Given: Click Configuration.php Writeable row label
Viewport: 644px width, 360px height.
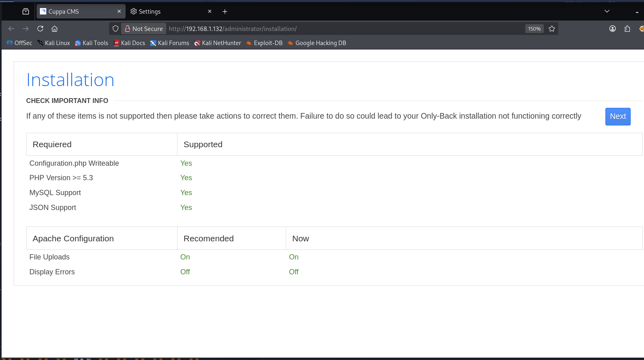Looking at the screenshot, I should click(74, 163).
